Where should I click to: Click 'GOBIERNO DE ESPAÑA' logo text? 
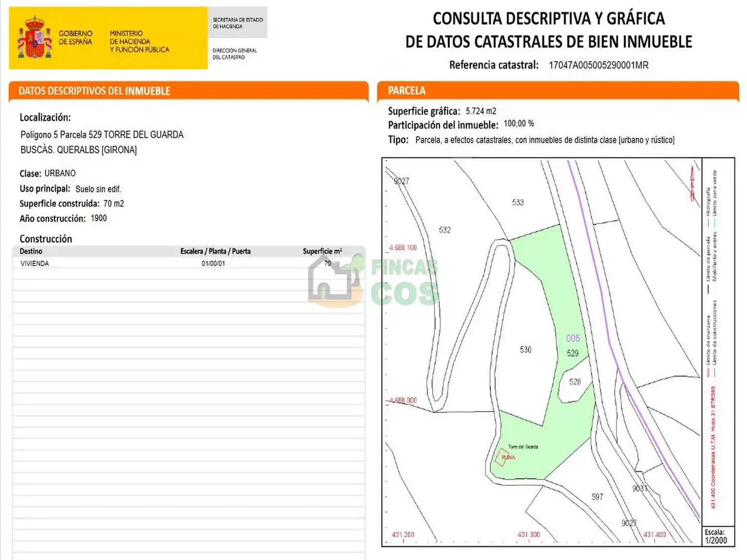pyautogui.click(x=76, y=37)
